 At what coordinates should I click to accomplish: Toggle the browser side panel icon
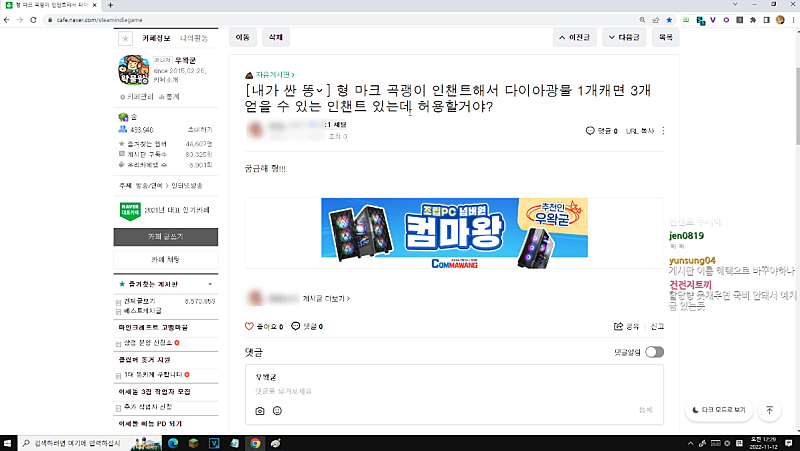(766, 20)
